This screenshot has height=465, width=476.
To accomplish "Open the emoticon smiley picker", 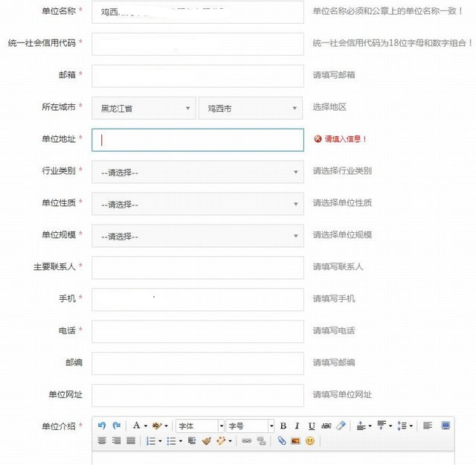I will (309, 440).
